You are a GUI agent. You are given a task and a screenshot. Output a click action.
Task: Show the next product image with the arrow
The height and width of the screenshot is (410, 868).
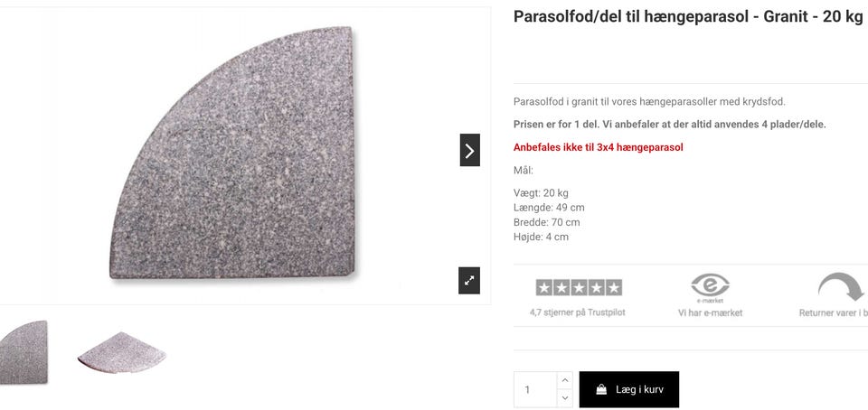point(469,150)
